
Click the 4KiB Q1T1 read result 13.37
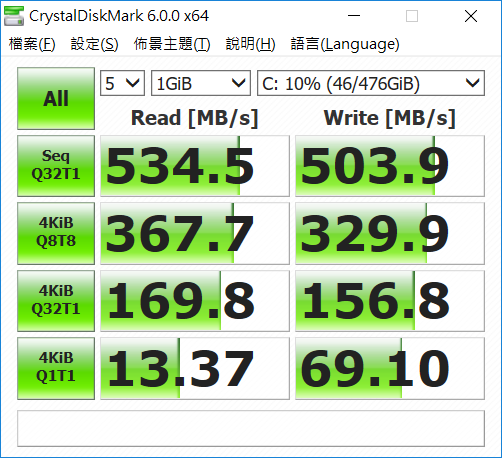(195, 368)
